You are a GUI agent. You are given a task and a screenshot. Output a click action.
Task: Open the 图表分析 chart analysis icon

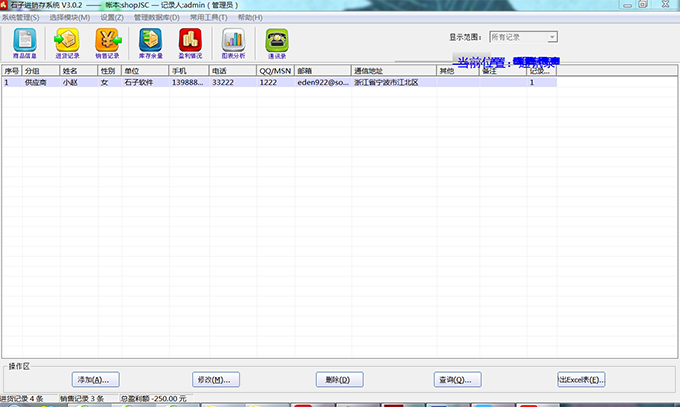point(233,42)
